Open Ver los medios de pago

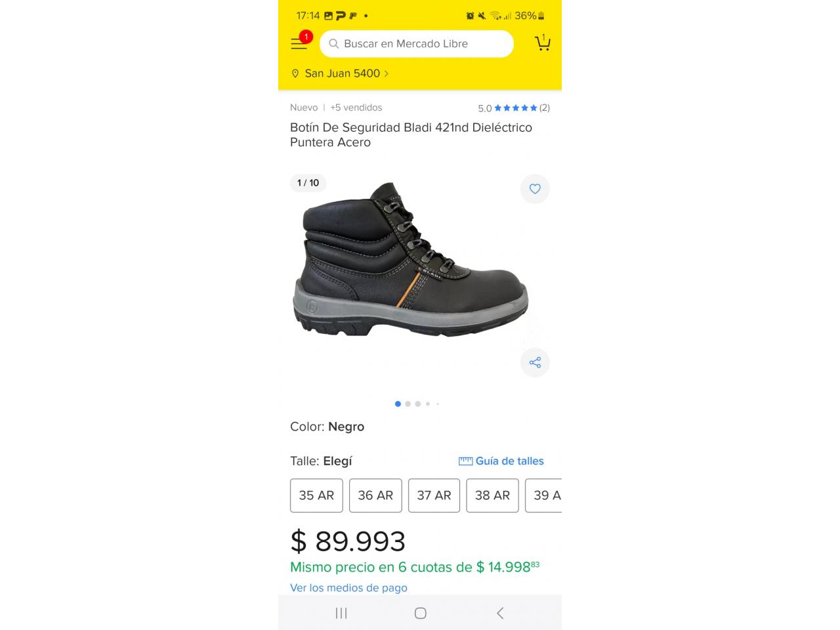(348, 587)
